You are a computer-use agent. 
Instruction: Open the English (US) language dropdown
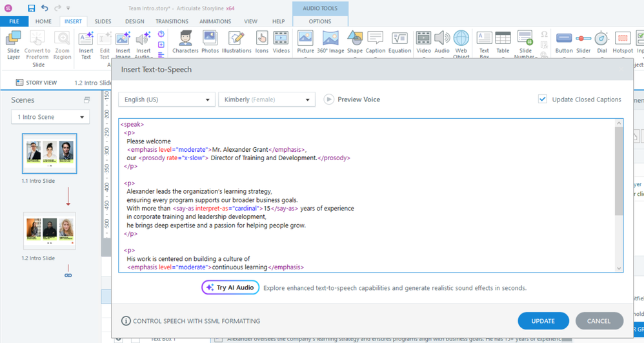166,99
